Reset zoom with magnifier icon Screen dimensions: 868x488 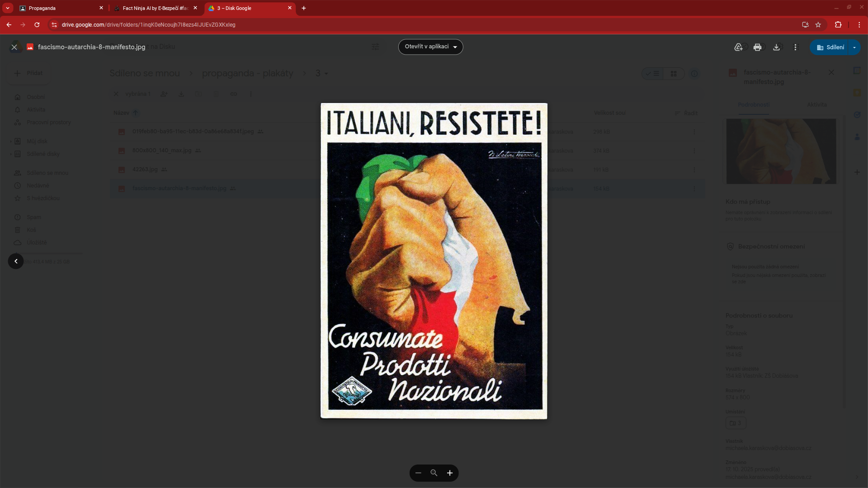point(434,473)
